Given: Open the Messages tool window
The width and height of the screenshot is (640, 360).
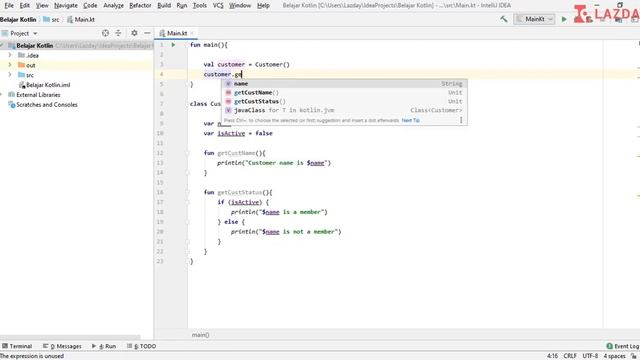Looking at the screenshot, I should click(62, 346).
